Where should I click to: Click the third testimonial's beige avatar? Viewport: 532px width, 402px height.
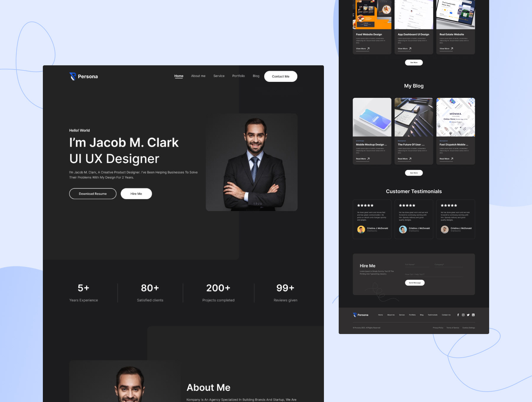coord(445,229)
